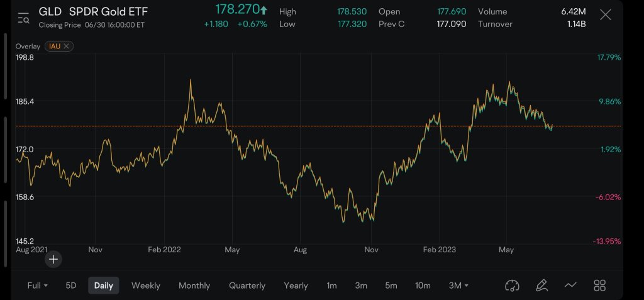Click the Closing Price timestamp text
This screenshot has width=644, height=300.
(92, 25)
